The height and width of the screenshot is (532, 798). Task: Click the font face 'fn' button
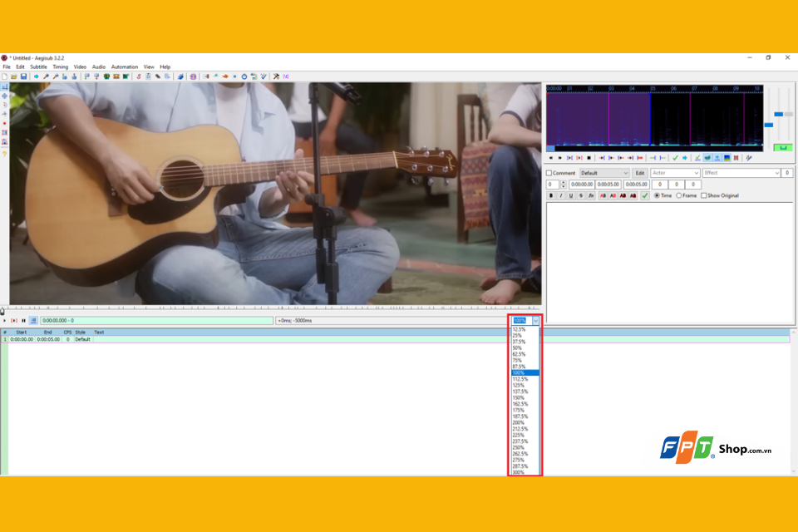click(x=591, y=195)
